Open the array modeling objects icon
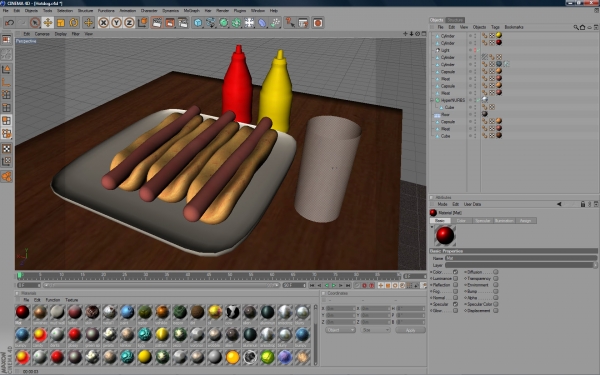The height and width of the screenshot is (375, 600). pyautogui.click(x=236, y=23)
